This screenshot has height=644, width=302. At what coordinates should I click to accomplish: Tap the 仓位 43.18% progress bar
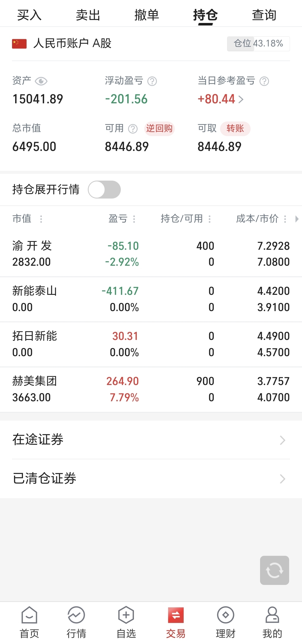[x=258, y=44]
